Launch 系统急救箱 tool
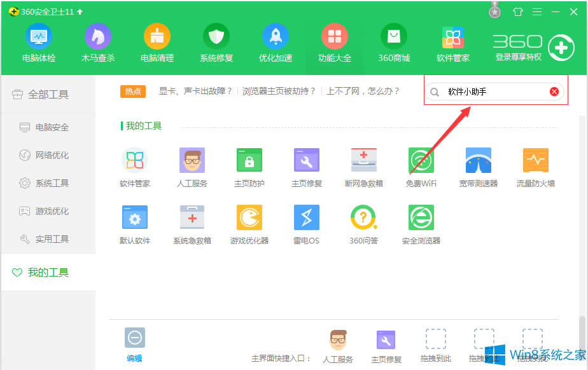The image size is (588, 370). pyautogui.click(x=192, y=224)
